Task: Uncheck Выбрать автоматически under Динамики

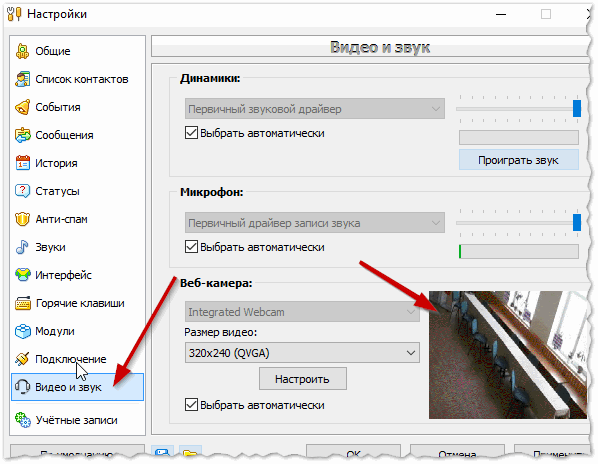Action: pyautogui.click(x=191, y=133)
